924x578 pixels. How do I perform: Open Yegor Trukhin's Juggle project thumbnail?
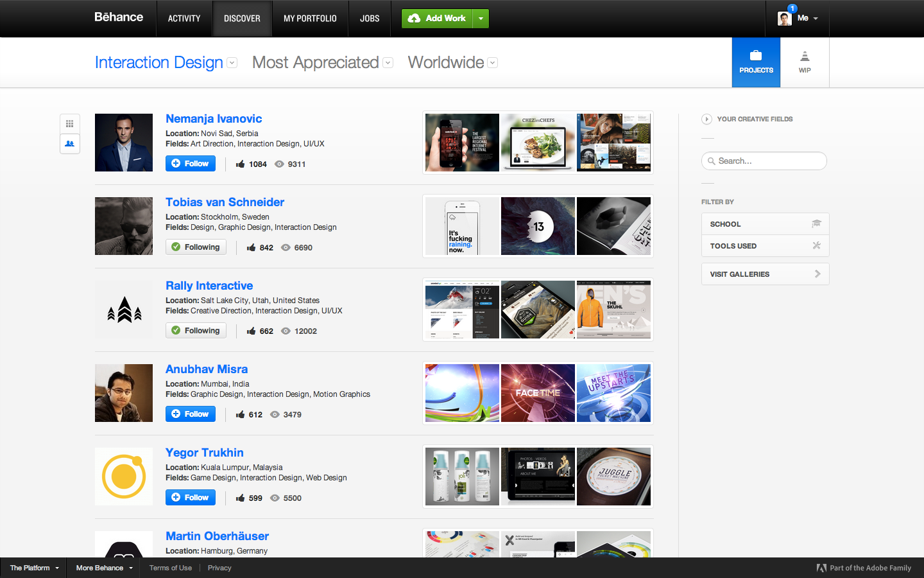tap(613, 477)
